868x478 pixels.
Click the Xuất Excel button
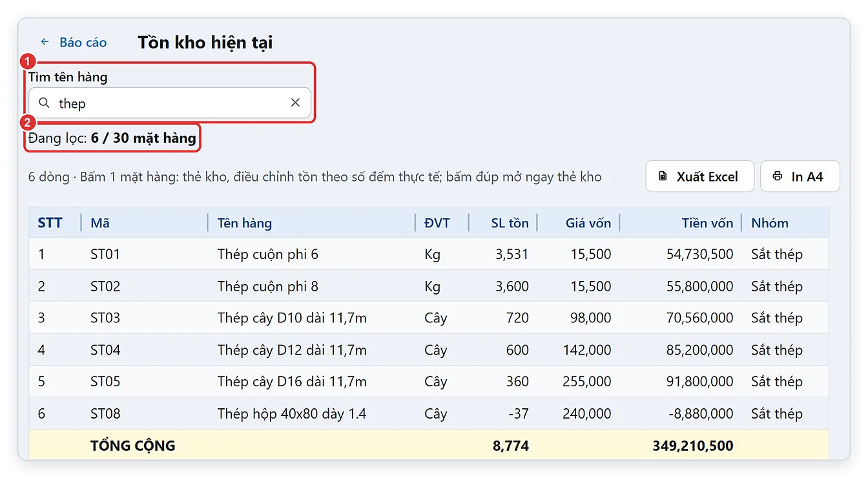[699, 176]
